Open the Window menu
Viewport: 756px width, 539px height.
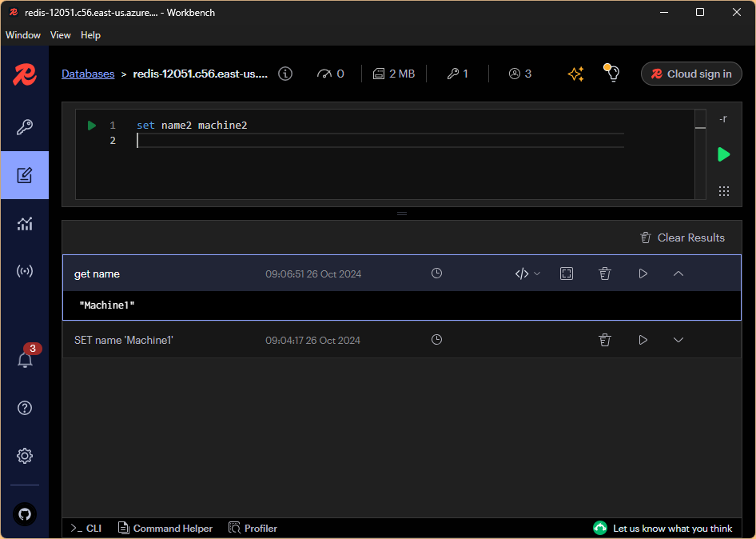[22, 34]
